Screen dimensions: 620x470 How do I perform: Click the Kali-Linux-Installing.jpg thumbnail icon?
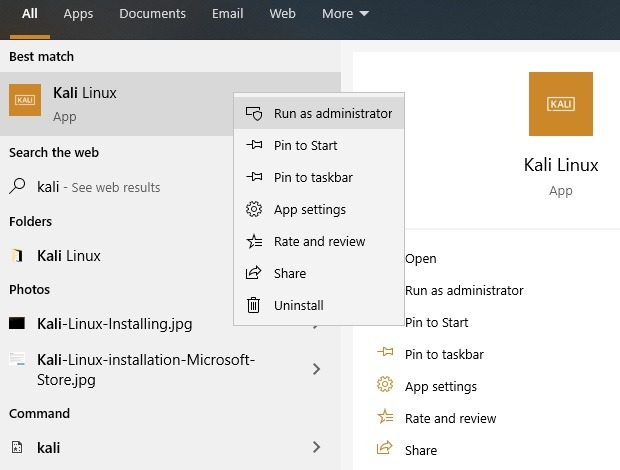[x=17, y=323]
